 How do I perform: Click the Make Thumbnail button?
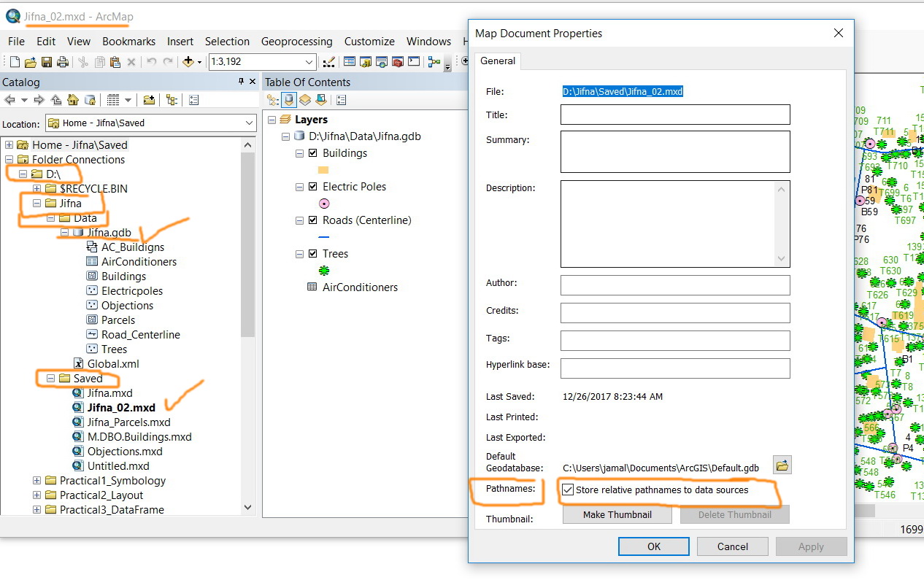pyautogui.click(x=617, y=514)
